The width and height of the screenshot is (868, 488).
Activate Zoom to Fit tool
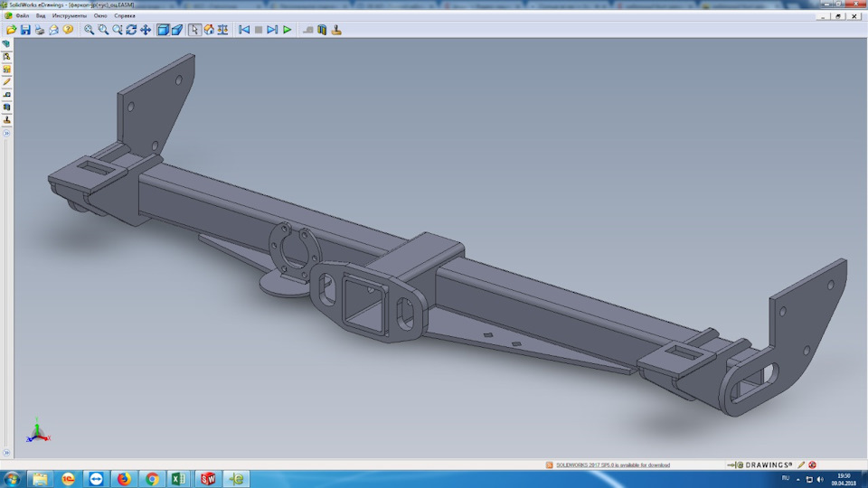(89, 29)
